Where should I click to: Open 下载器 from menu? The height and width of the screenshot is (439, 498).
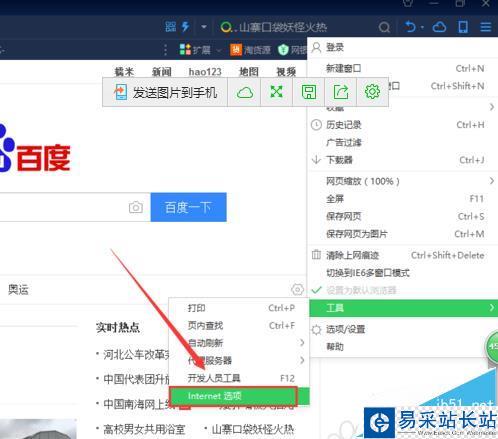coord(402,160)
